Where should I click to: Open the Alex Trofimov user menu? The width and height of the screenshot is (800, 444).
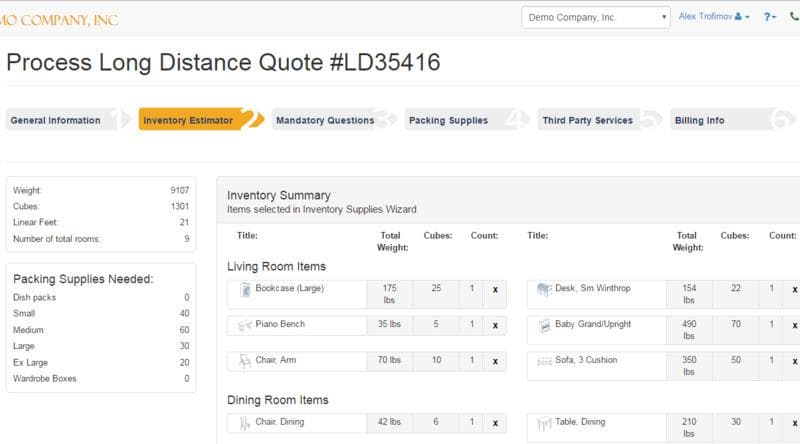[x=714, y=16]
